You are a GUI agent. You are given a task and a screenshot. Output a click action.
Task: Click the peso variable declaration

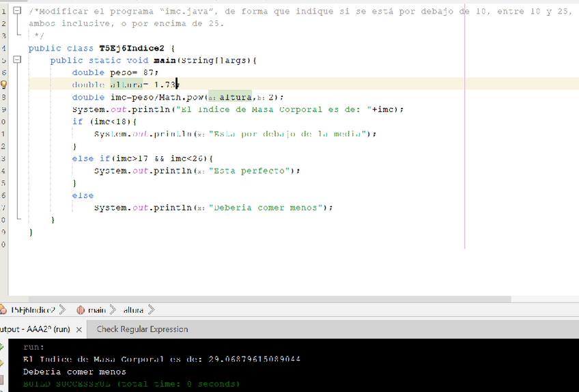123,72
